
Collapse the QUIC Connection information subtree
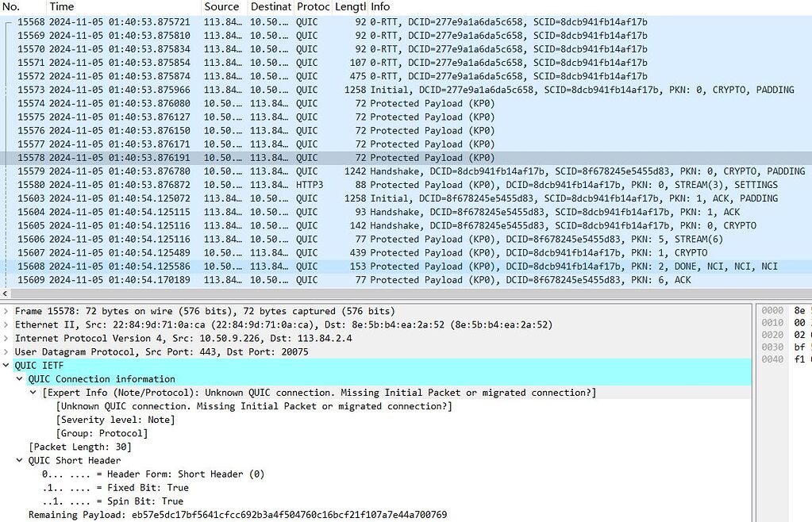pyautogui.click(x=19, y=378)
